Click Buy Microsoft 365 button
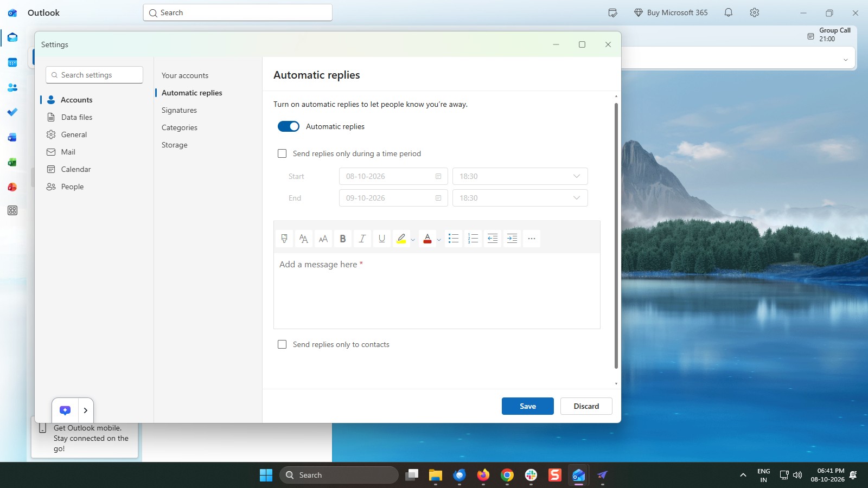The image size is (868, 488). tap(671, 12)
